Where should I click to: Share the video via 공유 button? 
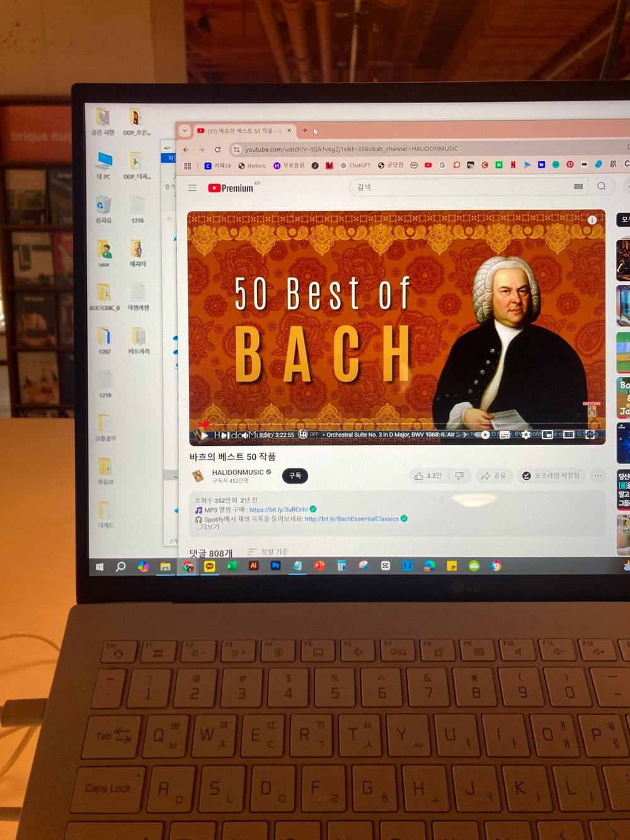click(493, 476)
